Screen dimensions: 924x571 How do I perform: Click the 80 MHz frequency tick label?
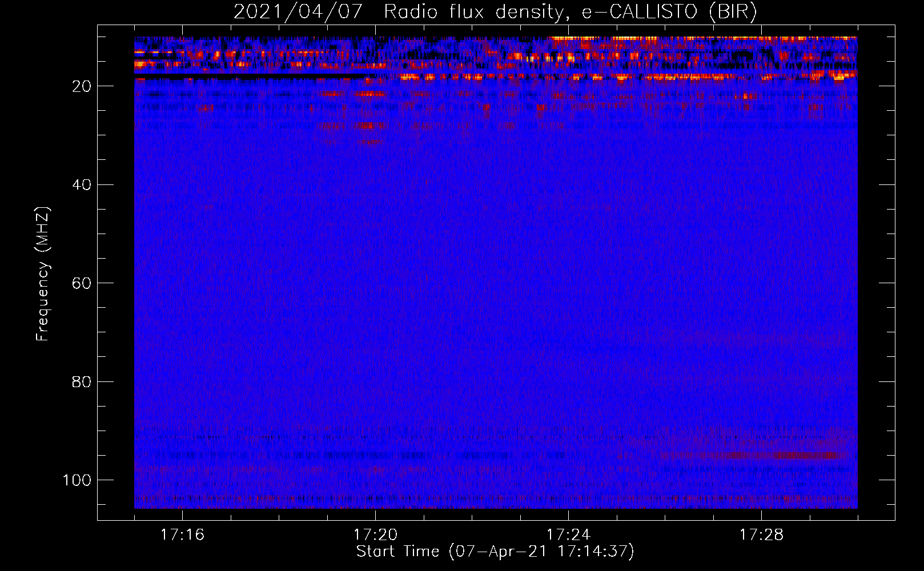click(82, 382)
